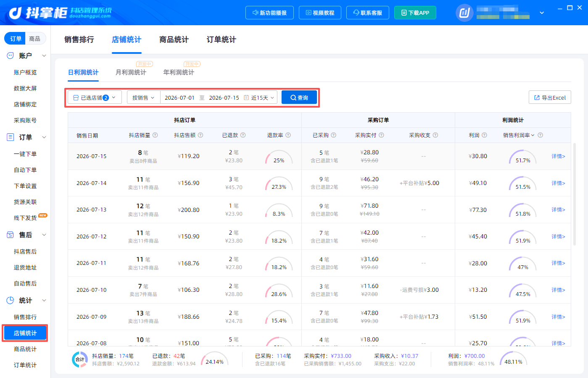
Task: Click help icon next to 退款率 header
Action: point(288,135)
